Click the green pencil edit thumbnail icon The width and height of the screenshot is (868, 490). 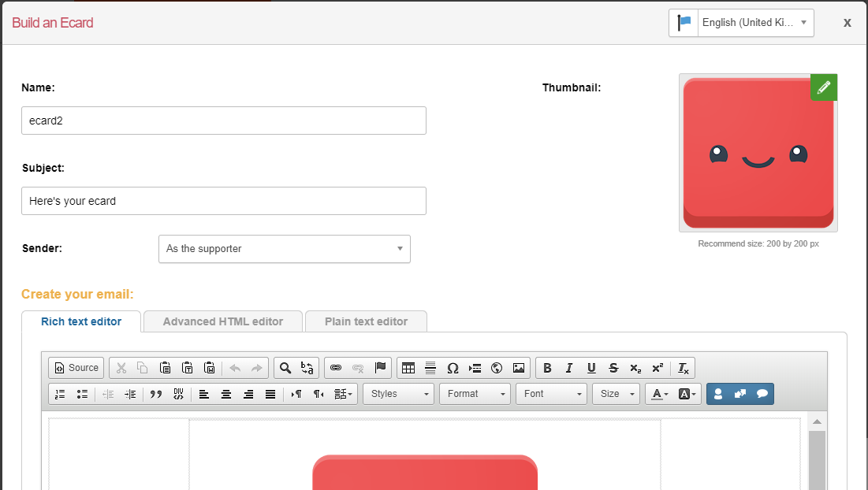[x=824, y=87]
